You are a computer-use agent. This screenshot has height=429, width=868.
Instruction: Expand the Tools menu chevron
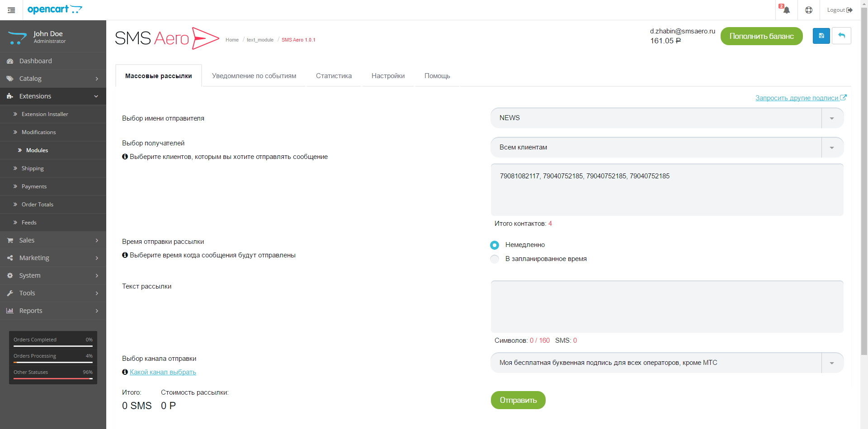point(97,293)
